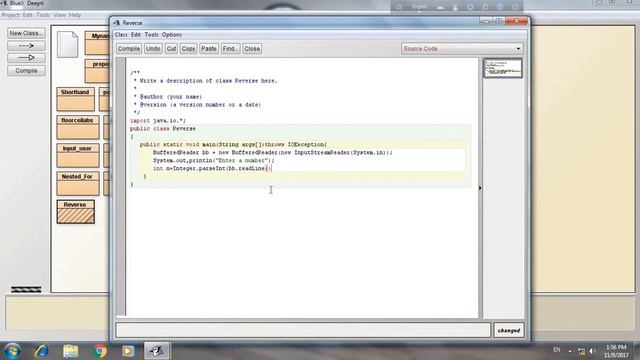Viewport: 640px width, 360px height.
Task: Click the Undo button in the editor toolbar
Action: [153, 49]
